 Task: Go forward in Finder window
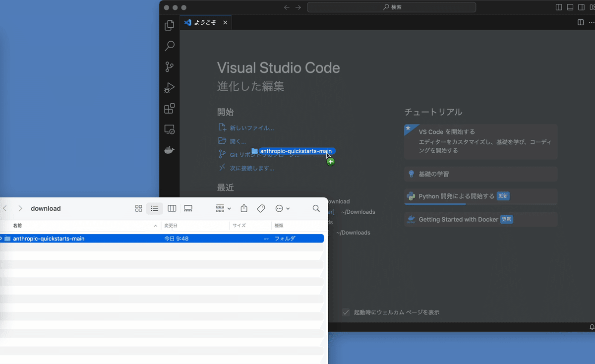pos(20,209)
